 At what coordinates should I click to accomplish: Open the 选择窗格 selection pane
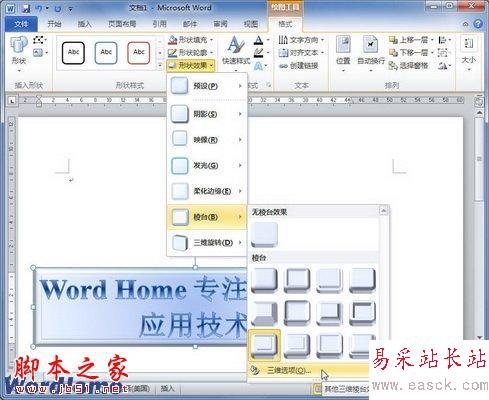point(409,66)
